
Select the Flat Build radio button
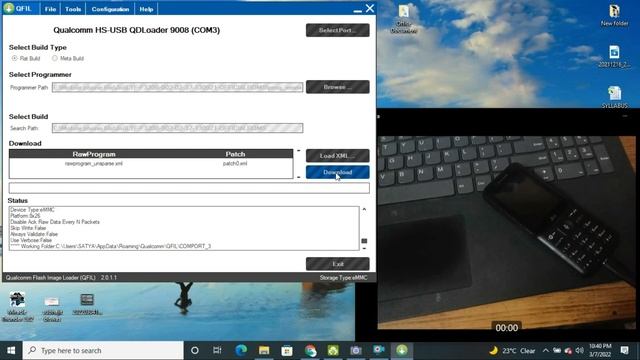15,58
